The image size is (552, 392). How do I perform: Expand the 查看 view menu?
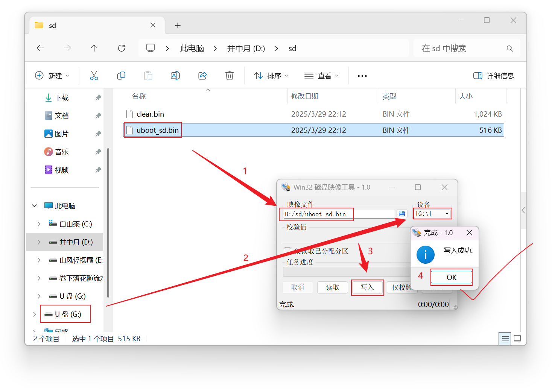coord(322,75)
